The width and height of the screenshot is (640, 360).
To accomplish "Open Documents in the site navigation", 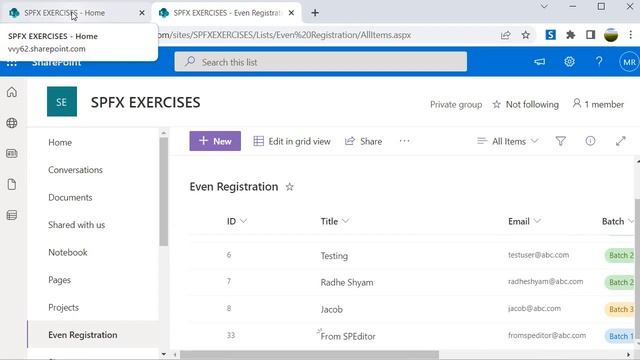I will (x=70, y=198).
